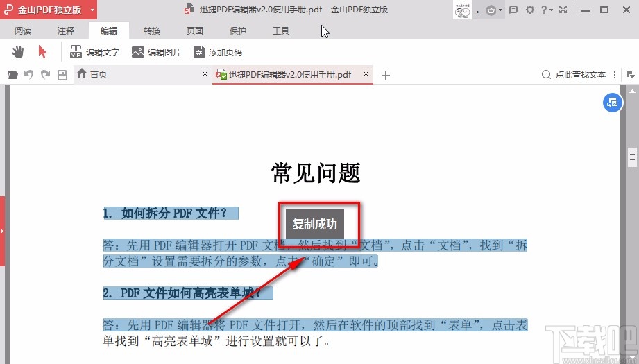Image resolution: width=639 pixels, height=364 pixels.
Task: Select the red arrow selection tool
Action: click(x=42, y=52)
